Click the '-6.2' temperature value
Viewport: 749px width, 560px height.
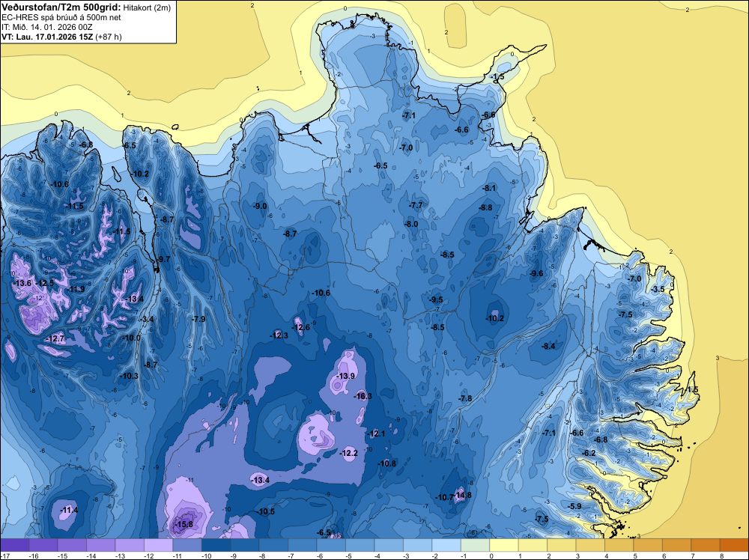pos(589,453)
